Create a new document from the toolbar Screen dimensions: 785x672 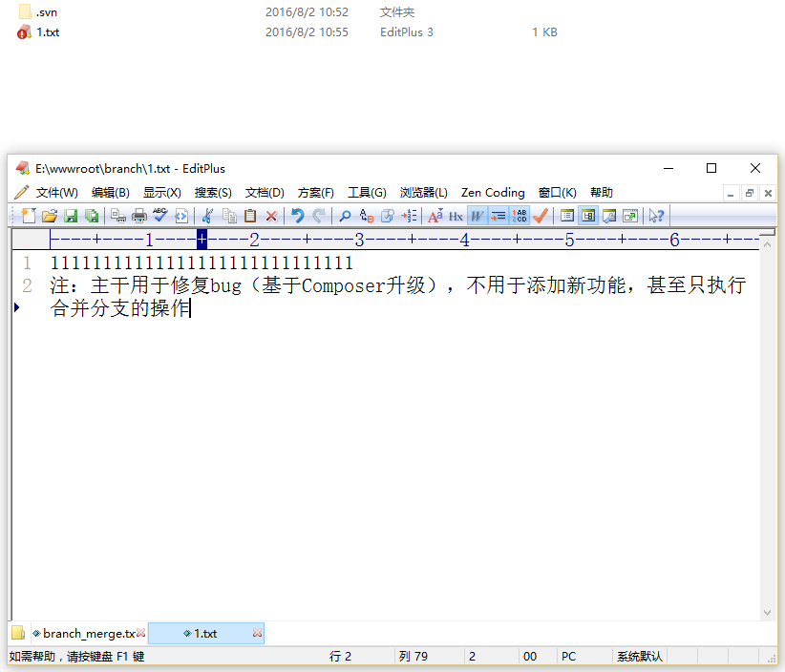(29, 216)
